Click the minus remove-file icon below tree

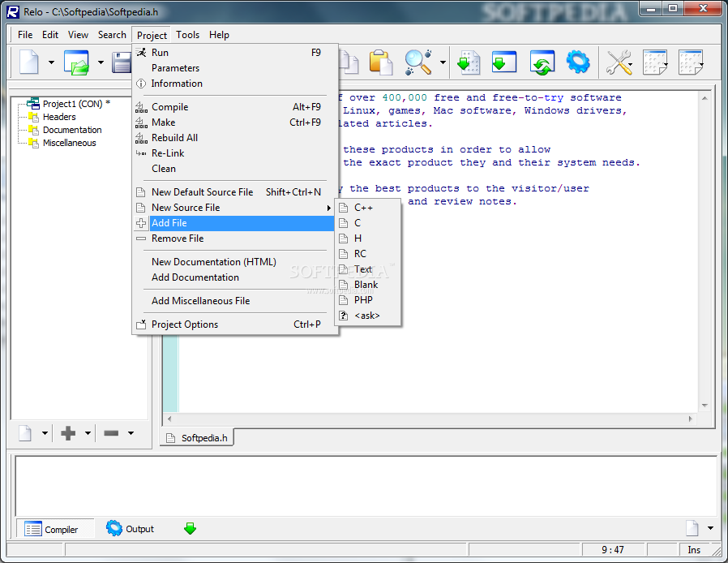point(111,433)
